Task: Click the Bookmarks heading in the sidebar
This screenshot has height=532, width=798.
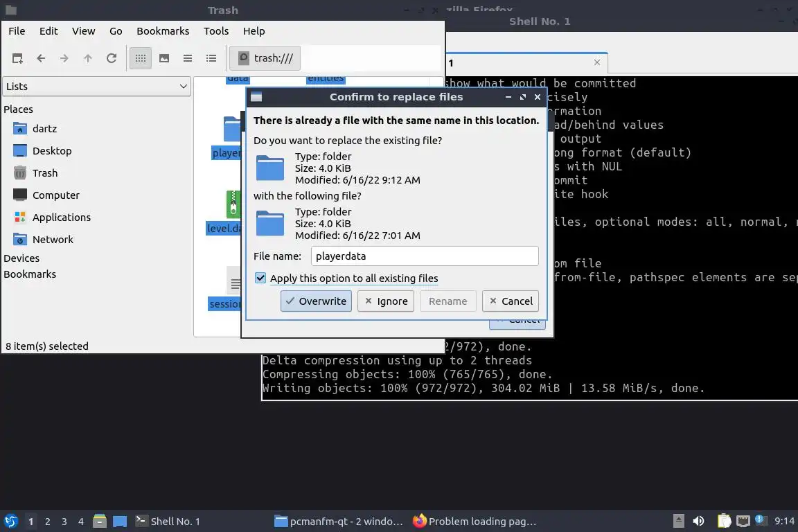Action: [30, 274]
